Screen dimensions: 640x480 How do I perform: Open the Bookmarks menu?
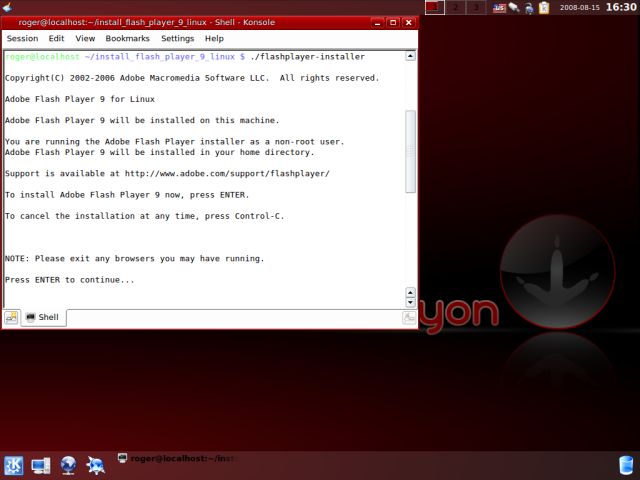(x=128, y=39)
